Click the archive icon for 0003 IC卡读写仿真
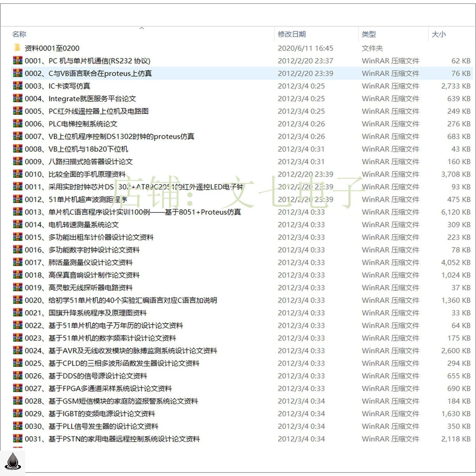476x476 pixels. coord(17,86)
